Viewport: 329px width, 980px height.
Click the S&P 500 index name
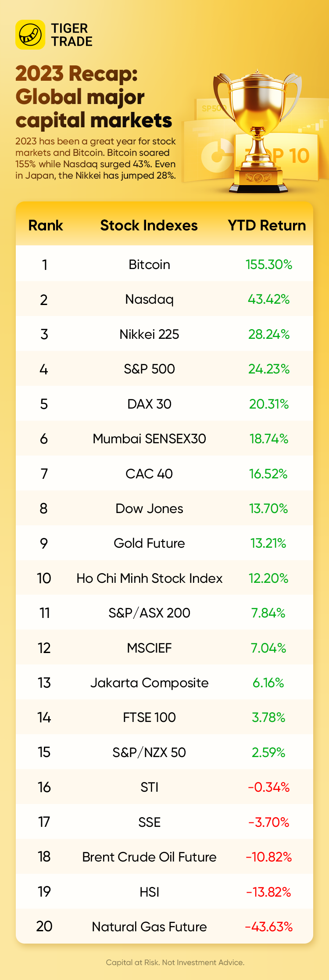point(149,369)
